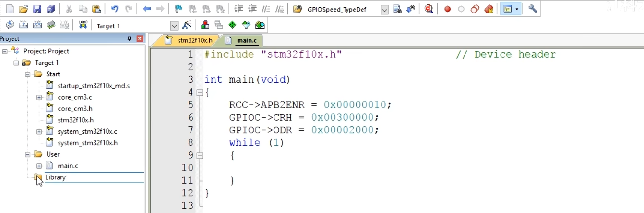Expand system_stm32f10x.c dependencies
Image resolution: width=644 pixels, height=213 pixels.
coord(39,131)
